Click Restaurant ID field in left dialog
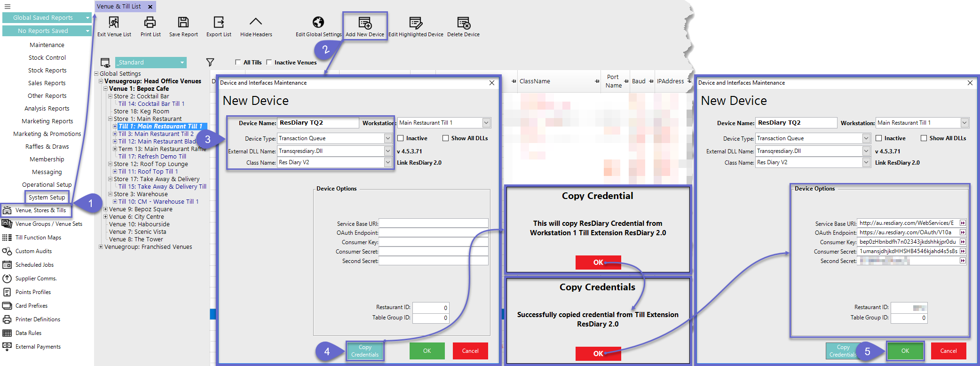This screenshot has width=980, height=366. (431, 308)
